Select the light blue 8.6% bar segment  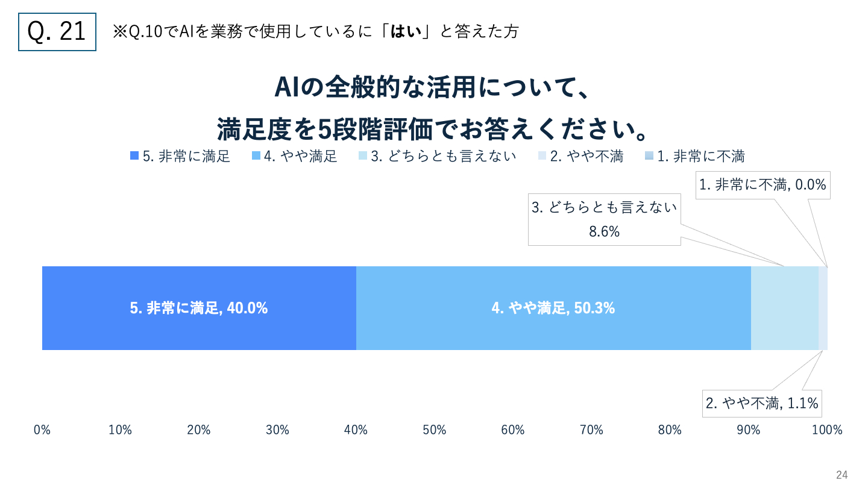(784, 308)
